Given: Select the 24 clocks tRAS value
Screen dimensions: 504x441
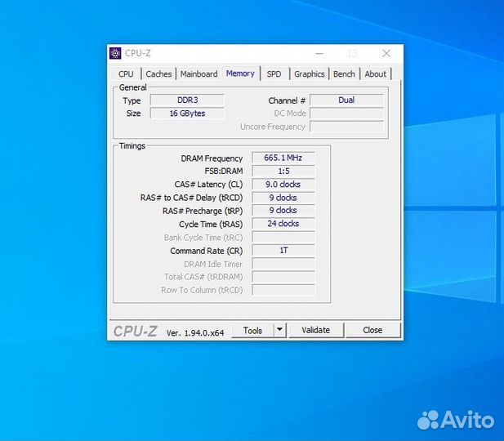Looking at the screenshot, I should pos(283,224).
